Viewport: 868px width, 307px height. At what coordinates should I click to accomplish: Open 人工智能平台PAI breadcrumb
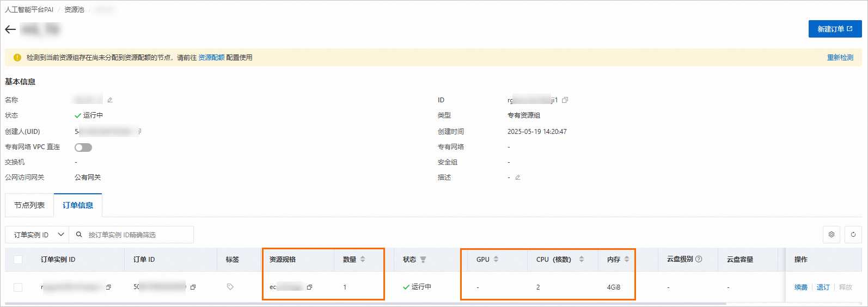(29, 10)
